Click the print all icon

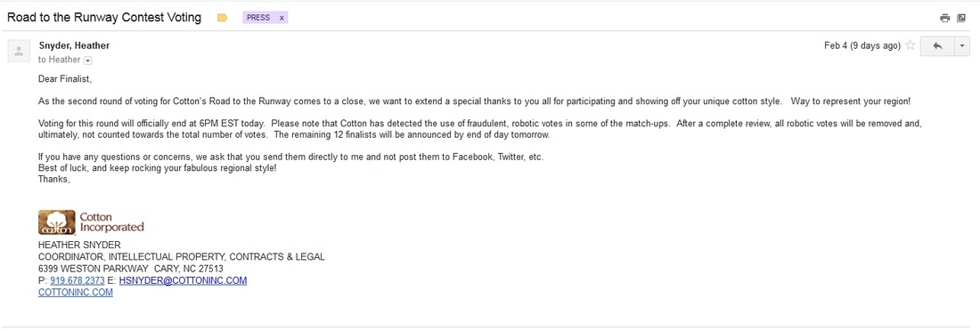click(x=944, y=18)
